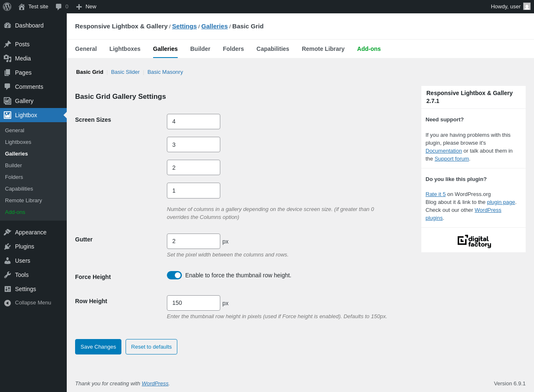The width and height of the screenshot is (534, 392).
Task: Open the New content menu
Action: [x=86, y=7]
